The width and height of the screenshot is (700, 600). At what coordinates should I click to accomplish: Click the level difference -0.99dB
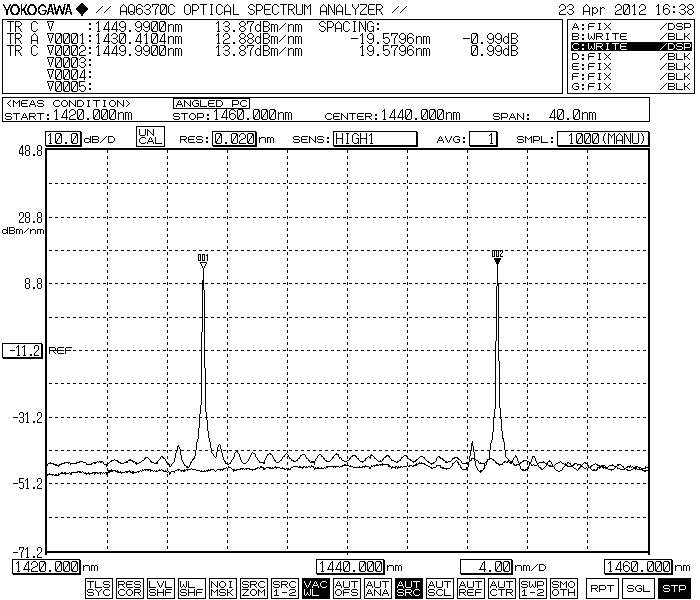(x=491, y=39)
